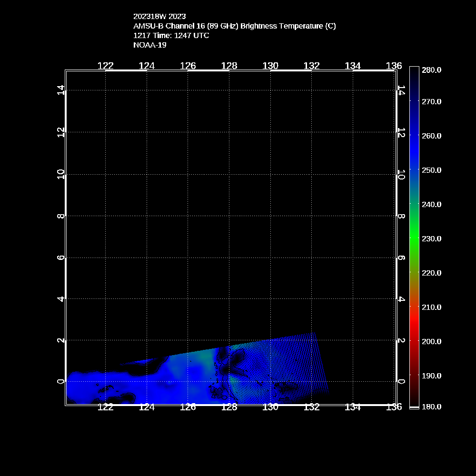Click the 14 latitude label on left axis
The height and width of the screenshot is (476, 476).
click(60, 90)
